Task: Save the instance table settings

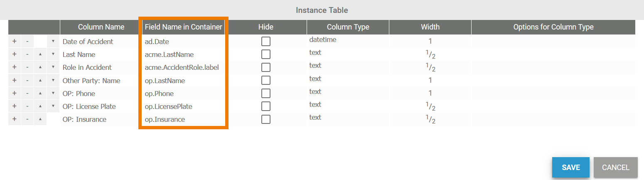Action: pyautogui.click(x=570, y=168)
